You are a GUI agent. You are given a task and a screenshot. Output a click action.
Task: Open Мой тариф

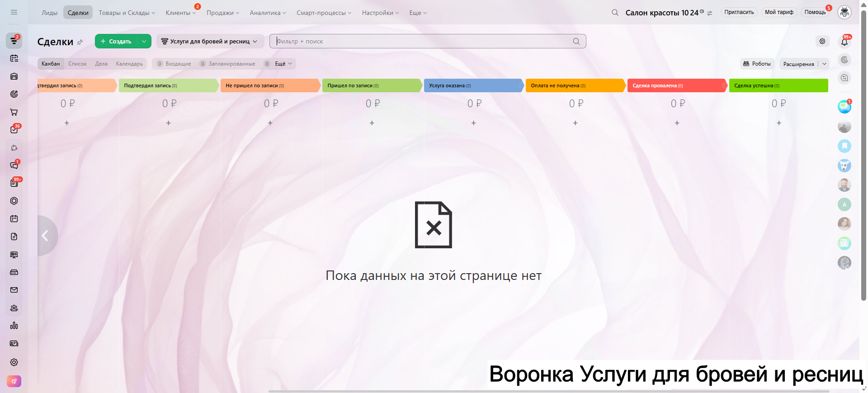[x=779, y=12]
